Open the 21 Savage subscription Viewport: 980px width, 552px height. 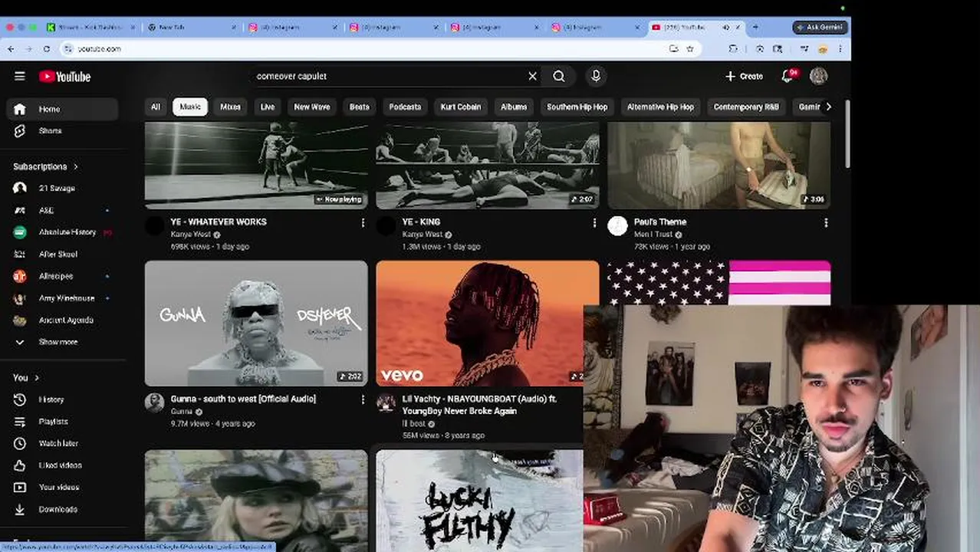point(63,188)
